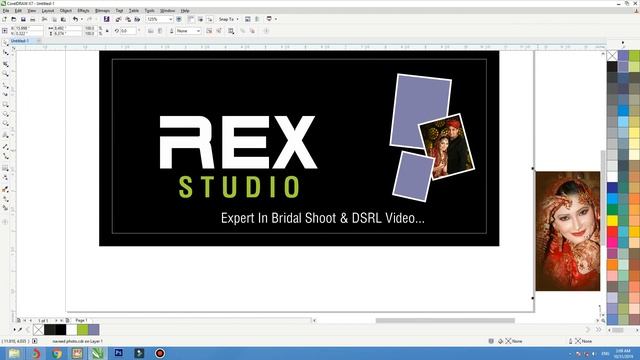Select the Connector tool in the toolbox
640x360 pixels.
(5, 156)
